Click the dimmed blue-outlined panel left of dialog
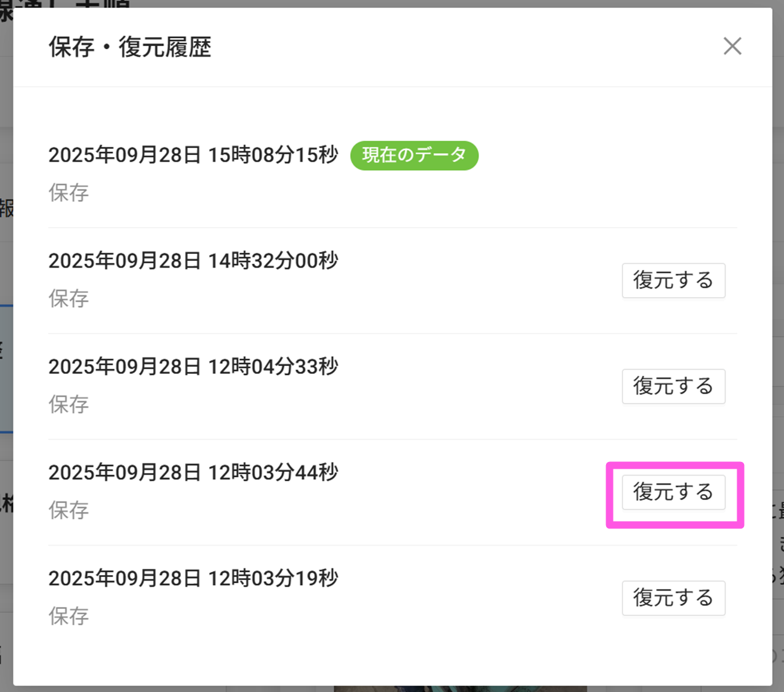Screen dimensions: 784x692 coord(6,369)
